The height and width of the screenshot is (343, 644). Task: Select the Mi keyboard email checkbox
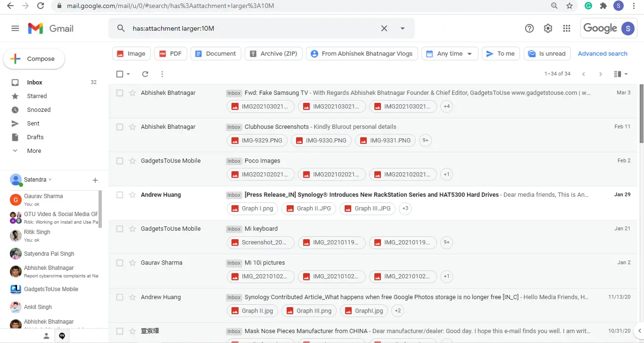coord(120,229)
